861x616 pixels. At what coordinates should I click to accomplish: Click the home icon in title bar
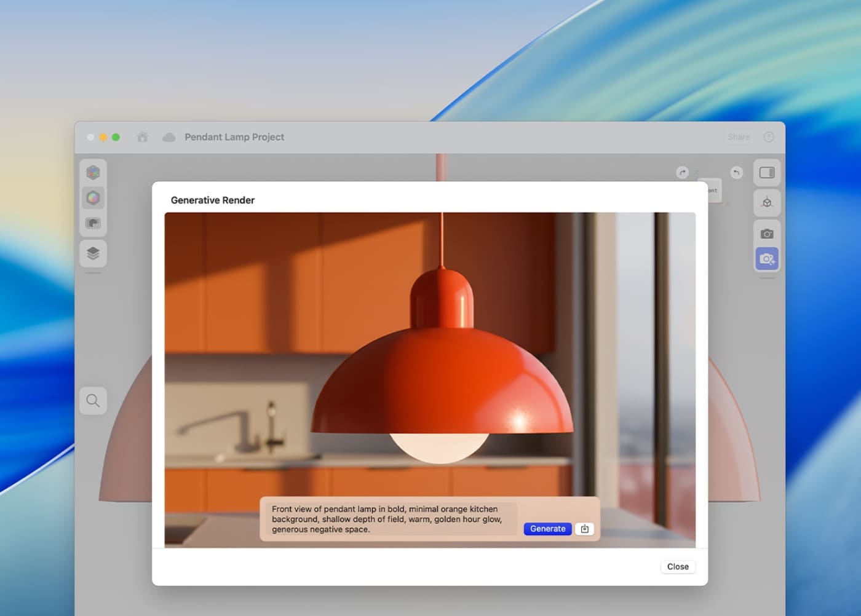pyautogui.click(x=143, y=137)
